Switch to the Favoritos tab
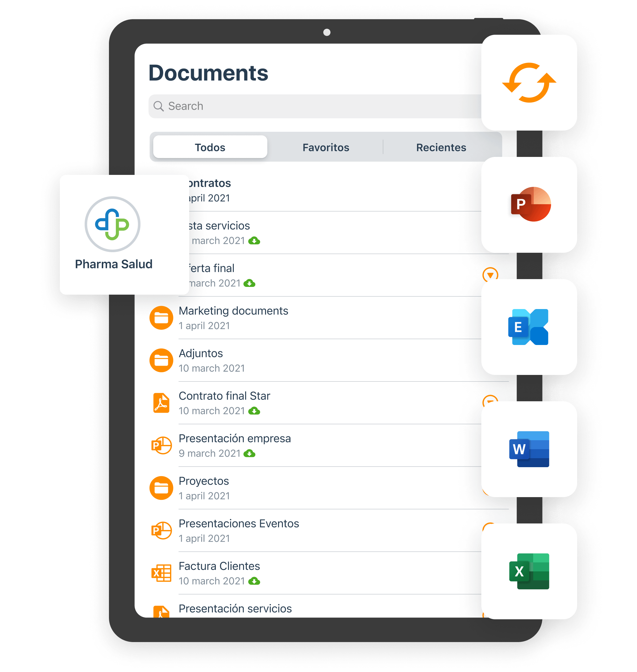The image size is (637, 672). point(326,147)
